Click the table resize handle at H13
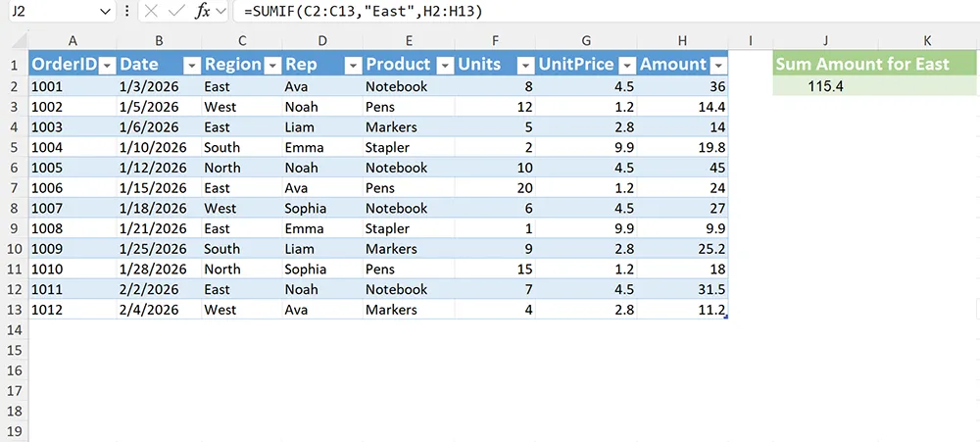Viewport: 980px width, 442px height. pos(726,317)
